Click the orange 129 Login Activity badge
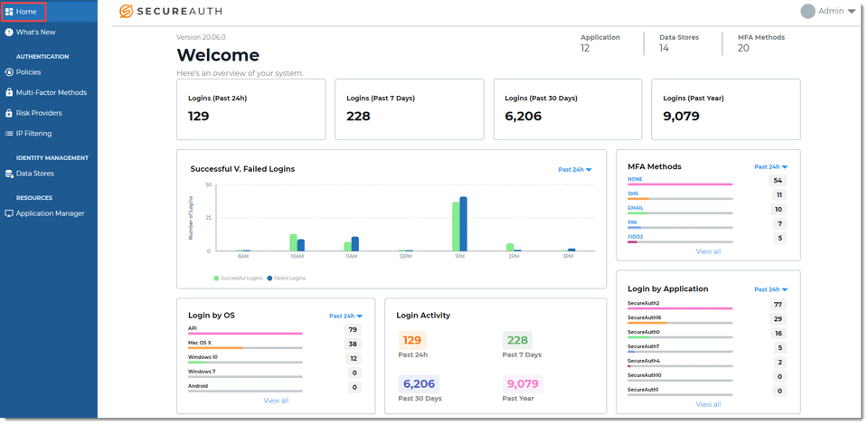The height and width of the screenshot is (425, 868). coord(412,340)
